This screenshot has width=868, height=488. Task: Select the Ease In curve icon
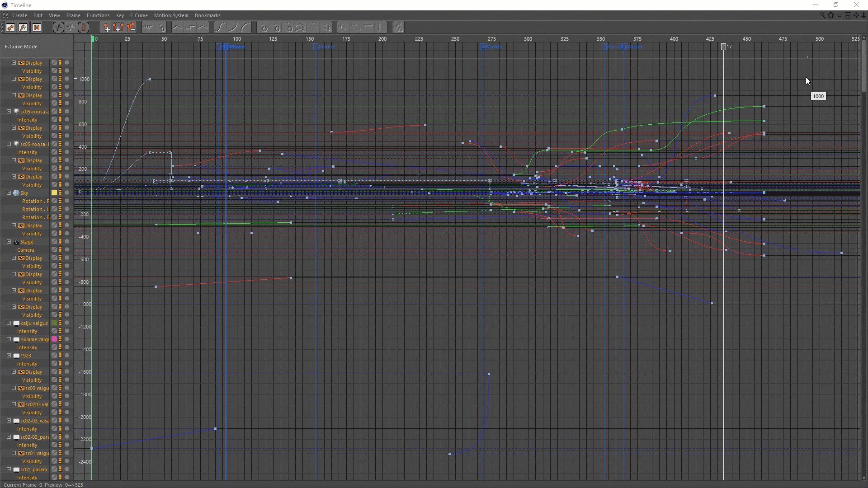[233, 28]
